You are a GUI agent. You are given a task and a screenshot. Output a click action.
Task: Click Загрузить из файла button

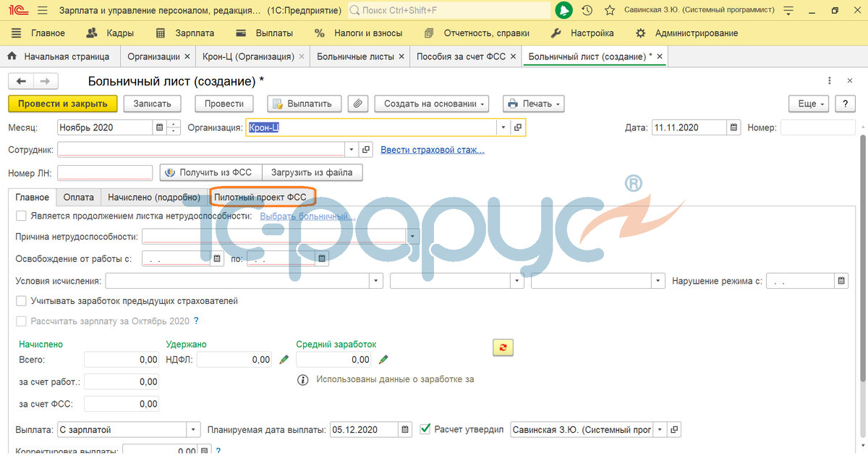[312, 172]
